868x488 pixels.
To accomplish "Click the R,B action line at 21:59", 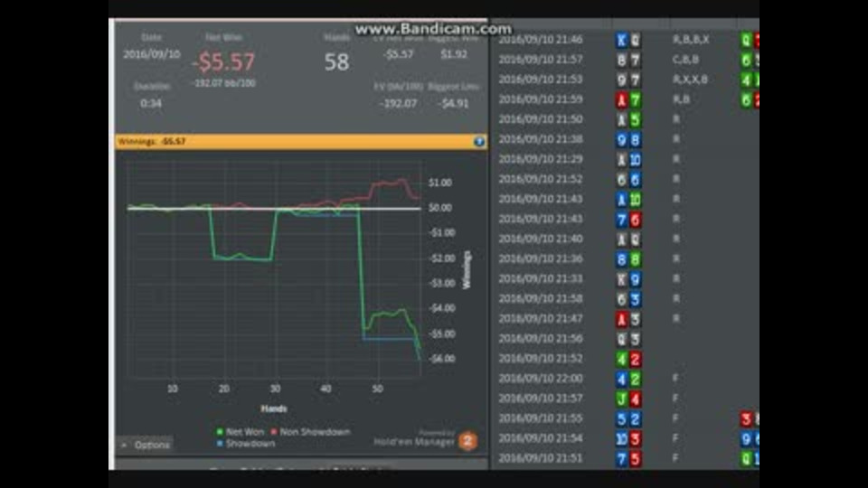I will 682,99.
